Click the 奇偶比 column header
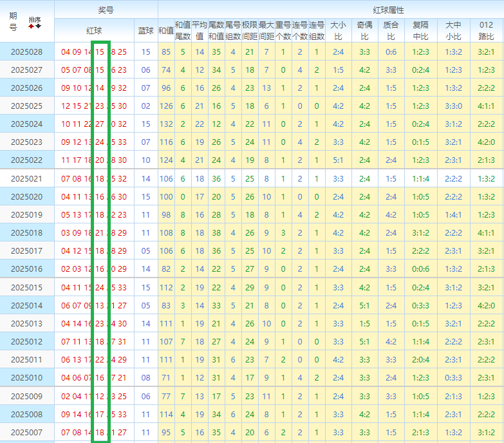Image resolution: width=504 pixels, height=443 pixels. click(364, 30)
